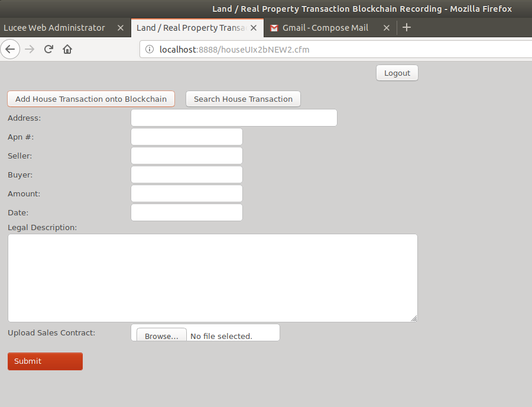This screenshot has height=407, width=532.
Task: Switch to Gmail - Compose Mail tab
Action: [330, 28]
